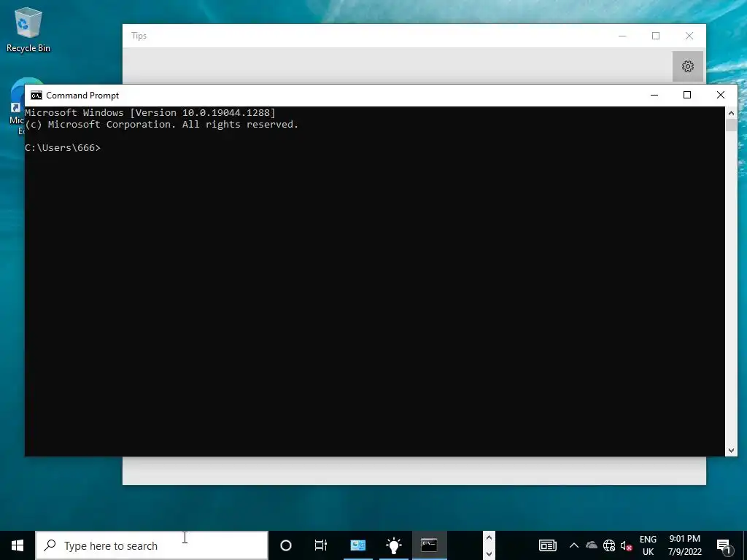
Task: Click the Cortana circle icon
Action: [286, 545]
